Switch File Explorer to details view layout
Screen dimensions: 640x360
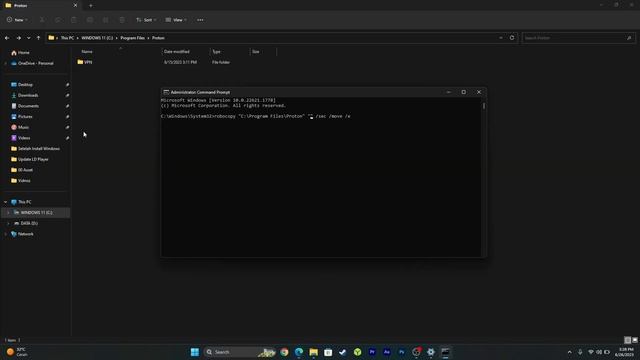(x=627, y=340)
